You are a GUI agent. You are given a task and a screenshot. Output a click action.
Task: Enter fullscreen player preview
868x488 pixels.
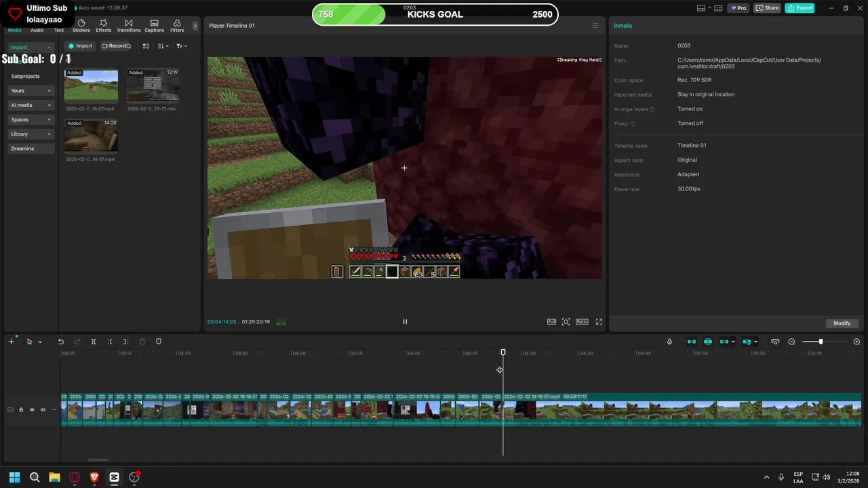pos(599,322)
